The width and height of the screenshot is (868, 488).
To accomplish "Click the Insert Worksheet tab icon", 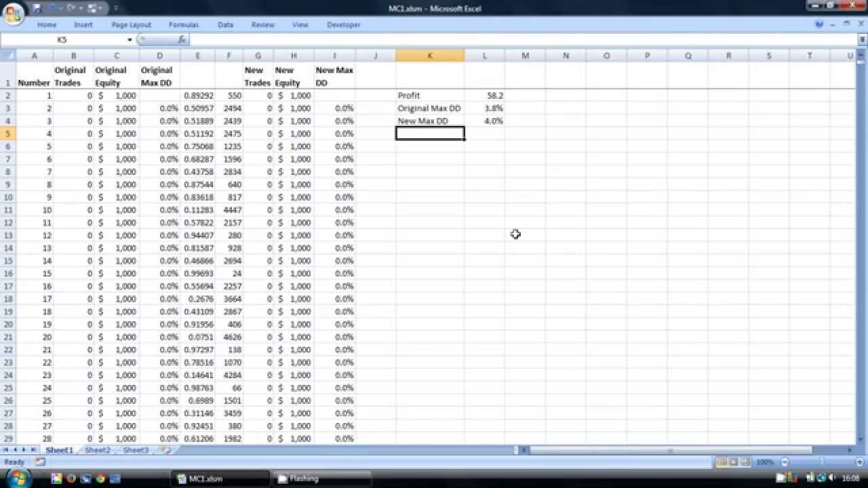I will pyautogui.click(x=165, y=450).
